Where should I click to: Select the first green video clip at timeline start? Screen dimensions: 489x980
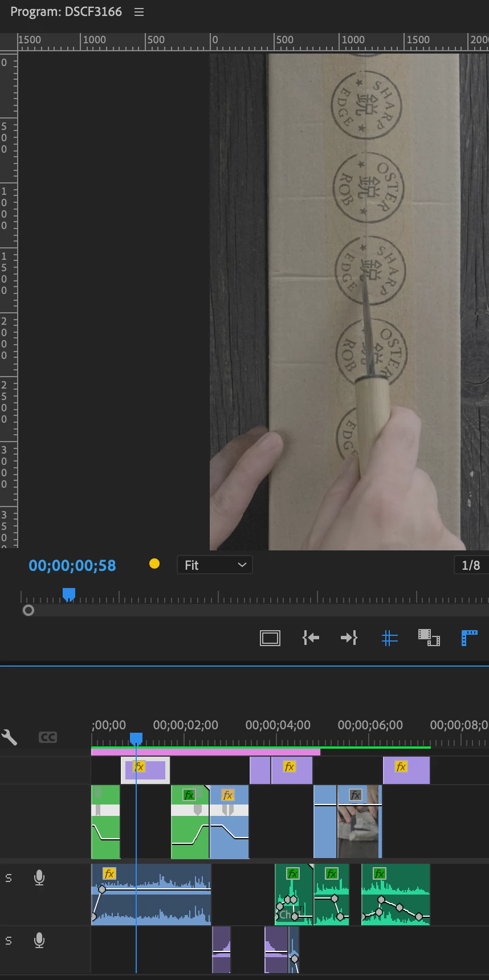(x=105, y=822)
